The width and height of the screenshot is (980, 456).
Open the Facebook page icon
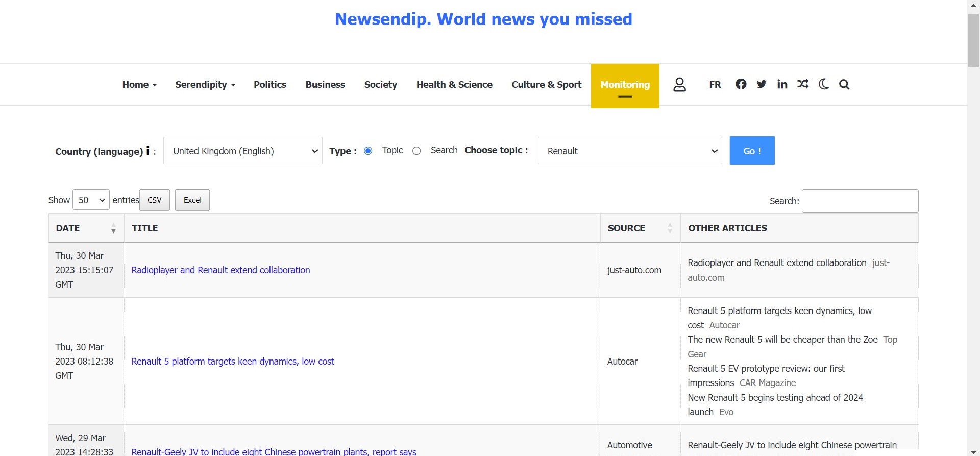click(741, 84)
